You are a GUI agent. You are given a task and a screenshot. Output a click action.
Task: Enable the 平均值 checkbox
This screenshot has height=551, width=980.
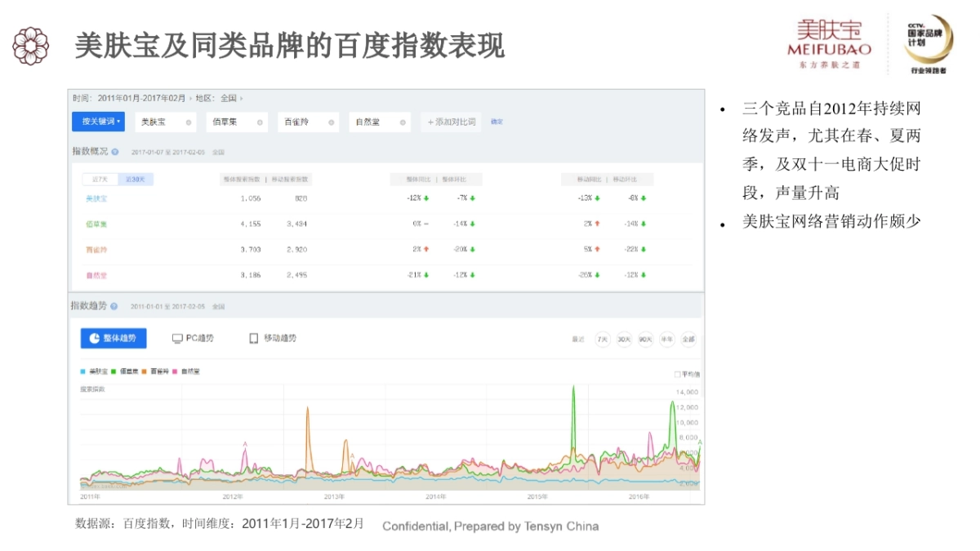pyautogui.click(x=677, y=374)
